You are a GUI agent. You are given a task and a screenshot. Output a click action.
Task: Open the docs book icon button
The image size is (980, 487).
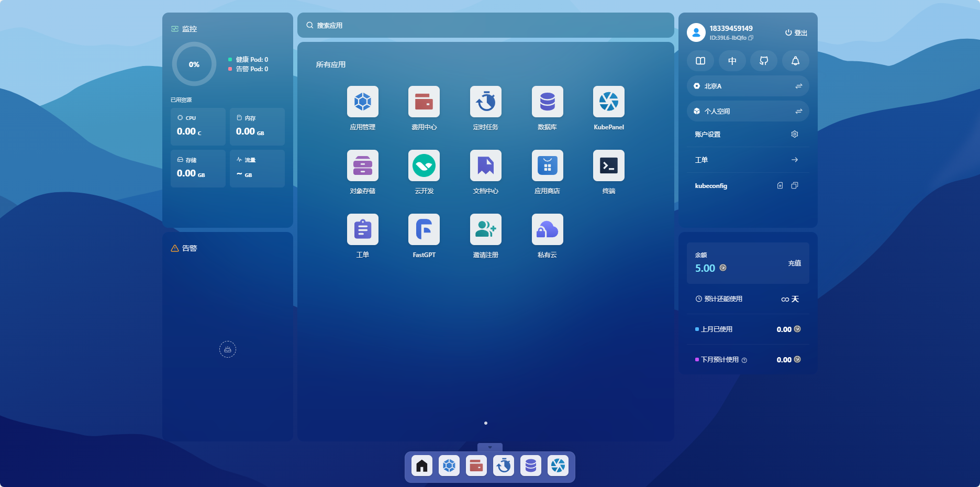[x=700, y=61]
